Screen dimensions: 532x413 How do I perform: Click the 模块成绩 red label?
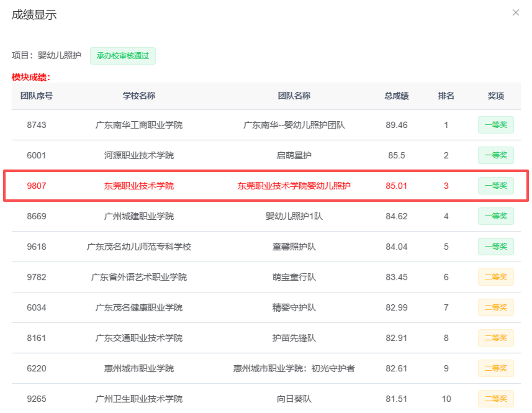pos(31,77)
